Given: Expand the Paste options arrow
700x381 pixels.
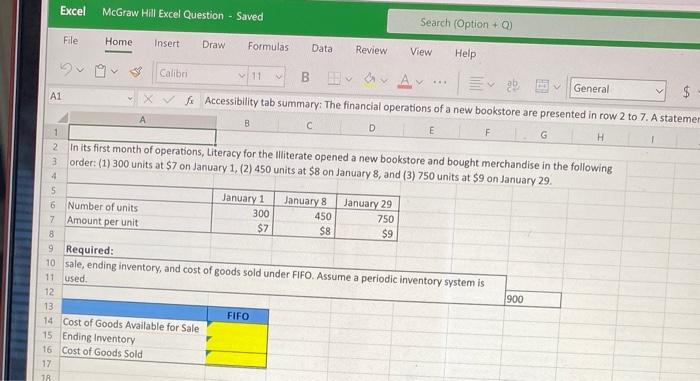Looking at the screenshot, I should point(114,71).
